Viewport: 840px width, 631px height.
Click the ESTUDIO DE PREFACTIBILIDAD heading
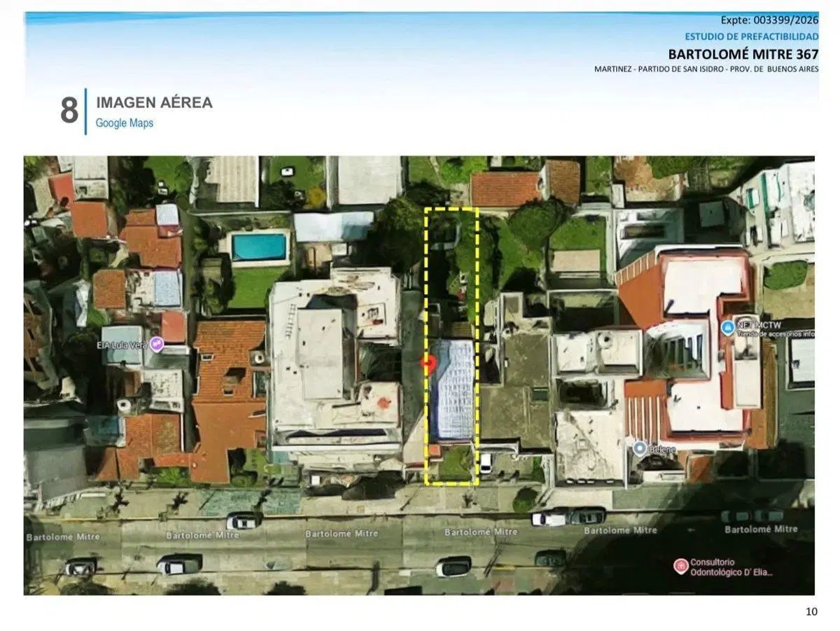pos(752,36)
